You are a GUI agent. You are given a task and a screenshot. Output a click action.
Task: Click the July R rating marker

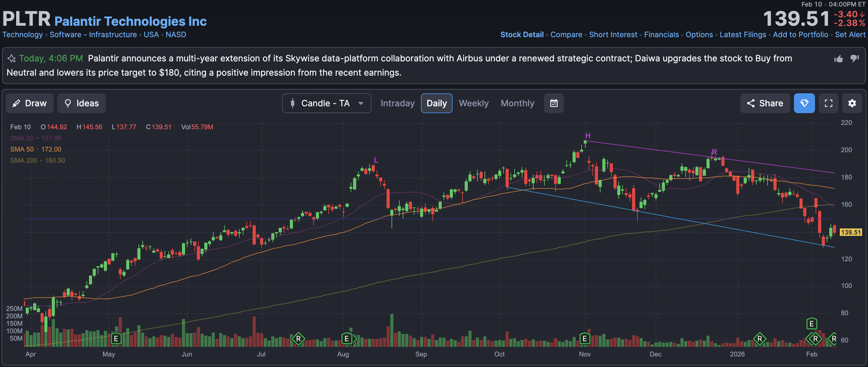point(298,338)
